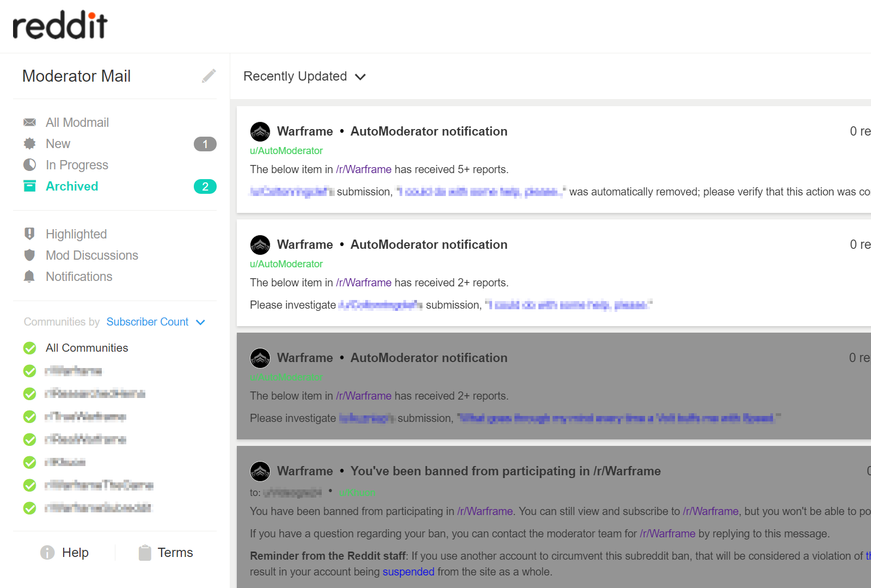
Task: Click the In Progress half-circle icon
Action: tap(30, 165)
